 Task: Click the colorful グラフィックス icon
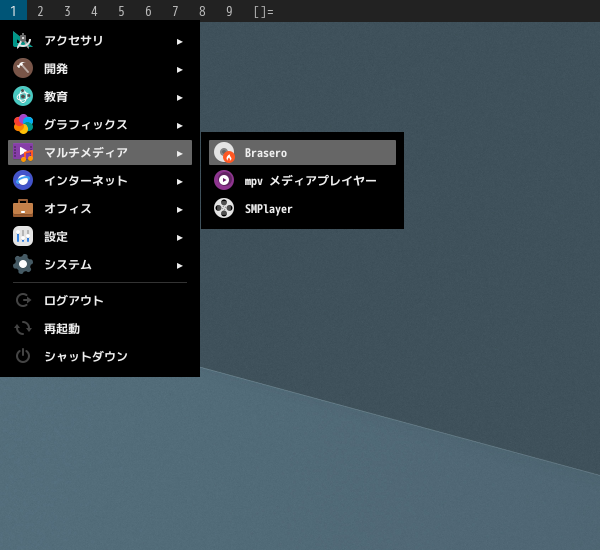23,124
